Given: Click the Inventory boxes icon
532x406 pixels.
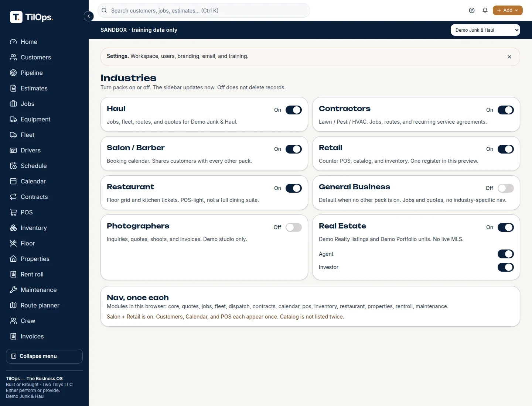Looking at the screenshot, I should [x=13, y=228].
